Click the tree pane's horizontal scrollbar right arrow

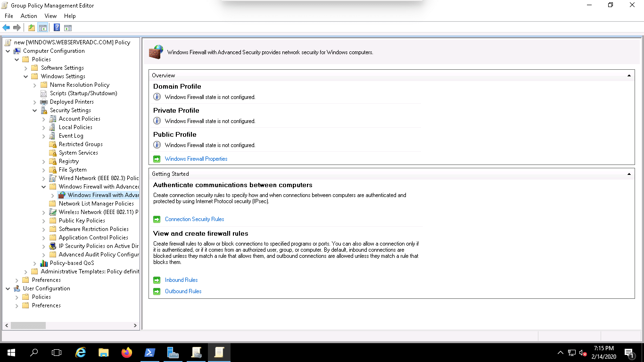click(135, 325)
